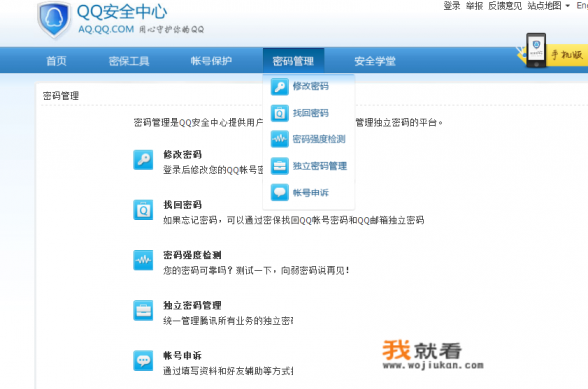This screenshot has height=389, width=588.
Task: Select the 密码管理 navigation tab
Action: [x=293, y=61]
